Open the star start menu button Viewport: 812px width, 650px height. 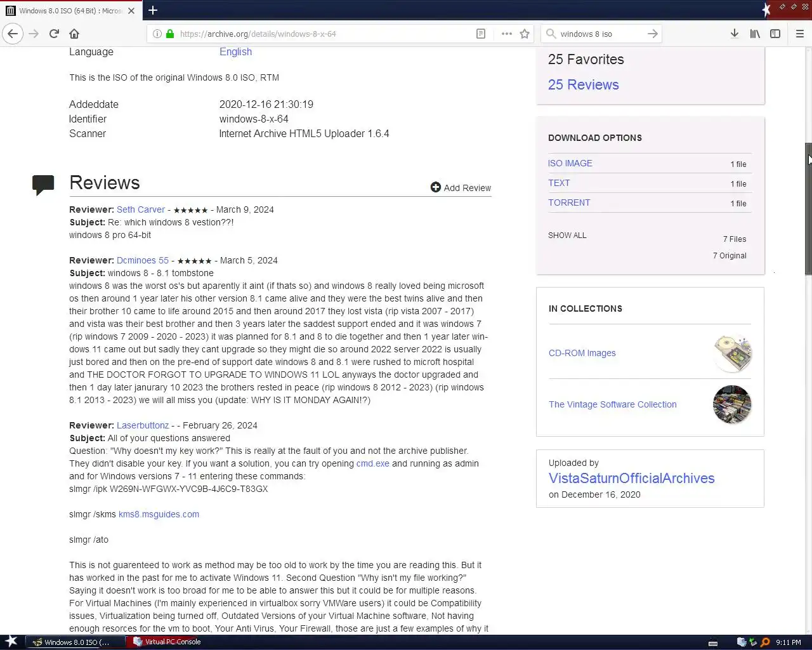11,641
